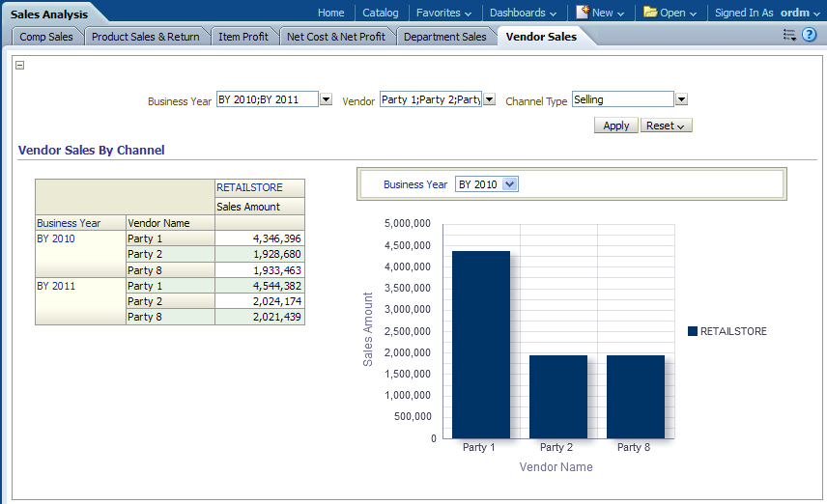Switch to the Item Profit tab
The image size is (827, 504).
(243, 37)
